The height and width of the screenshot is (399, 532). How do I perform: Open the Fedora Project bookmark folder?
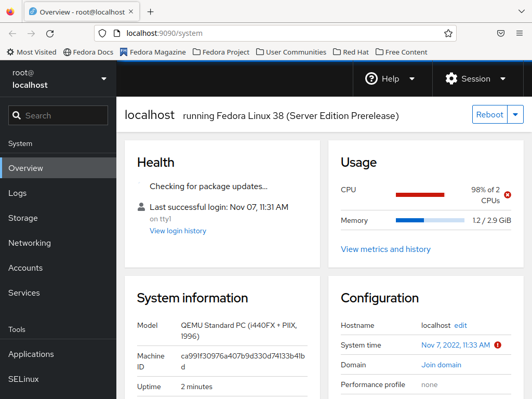pos(221,52)
